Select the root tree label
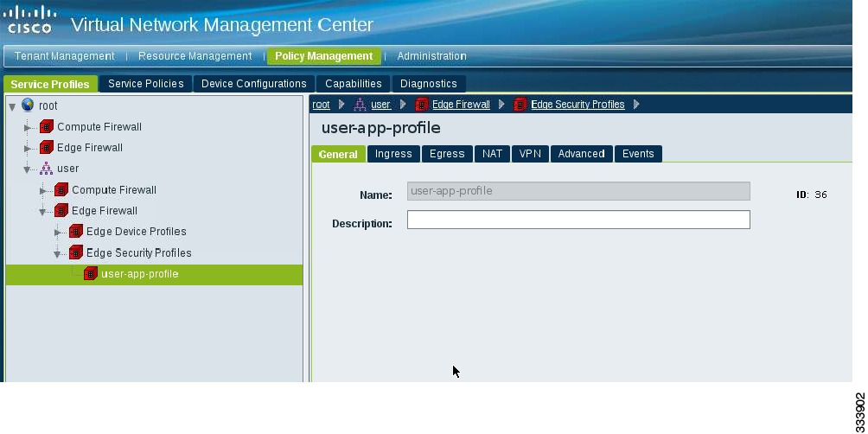868x434 pixels. (x=48, y=105)
